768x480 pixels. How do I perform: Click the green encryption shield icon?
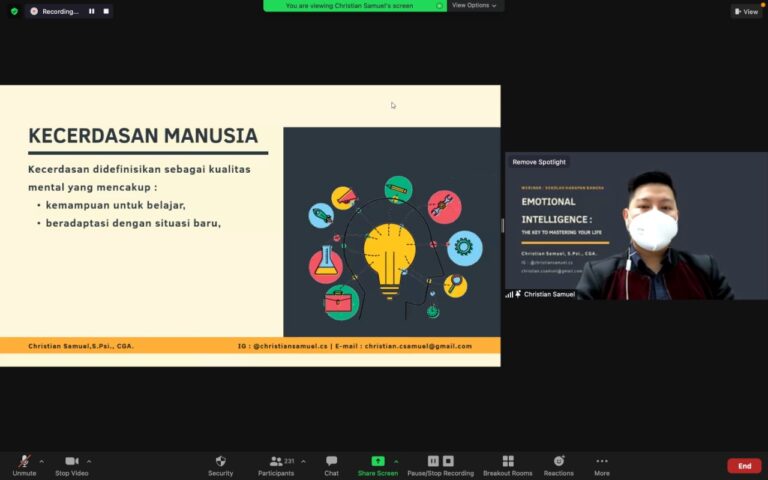14,11
